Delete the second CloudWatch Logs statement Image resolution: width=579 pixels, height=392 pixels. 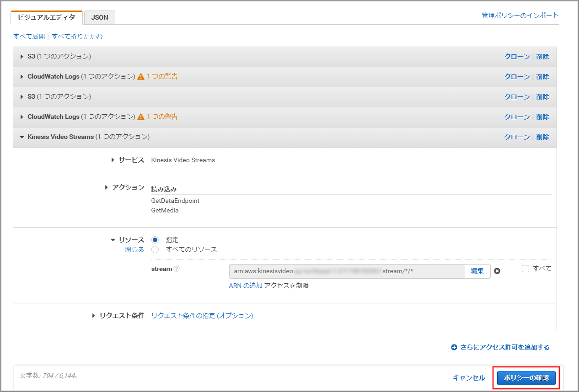542,117
